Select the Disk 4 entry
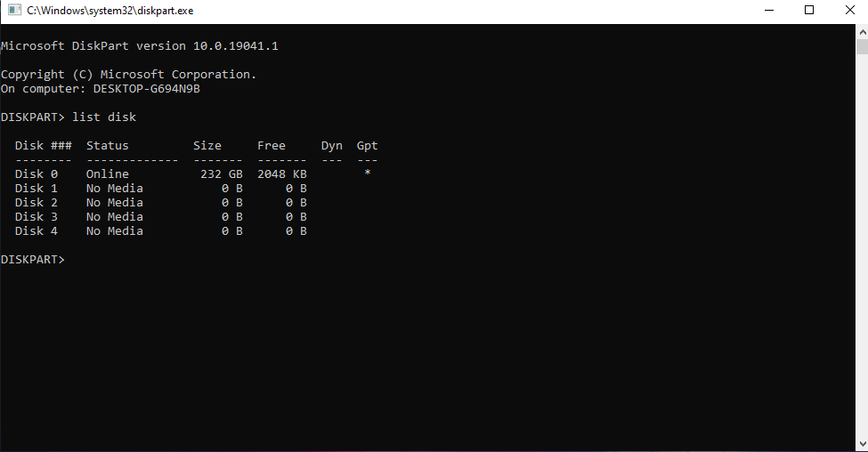 pyautogui.click(x=37, y=231)
